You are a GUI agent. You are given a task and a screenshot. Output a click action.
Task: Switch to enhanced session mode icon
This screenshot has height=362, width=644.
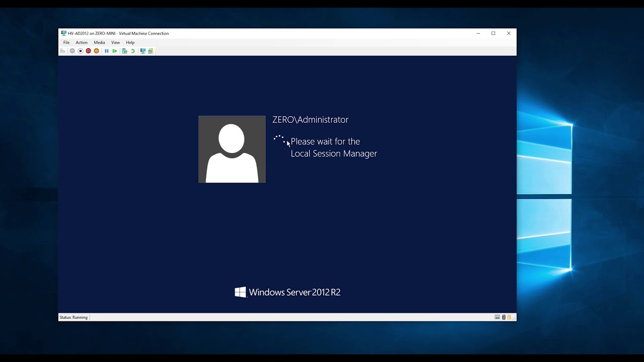[143, 51]
